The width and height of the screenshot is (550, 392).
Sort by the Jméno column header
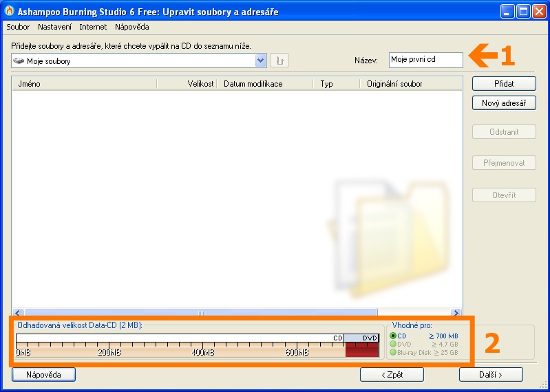click(84, 84)
